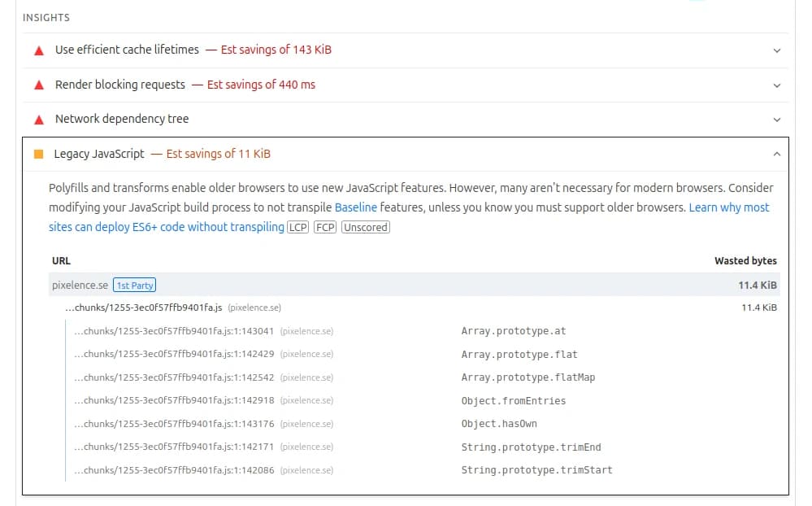Expand the Render blocking requests insight
812x506 pixels.
click(x=776, y=84)
